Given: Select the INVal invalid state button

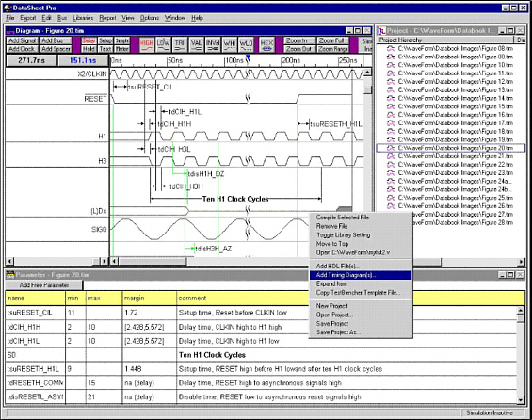Looking at the screenshot, I should point(213,45).
